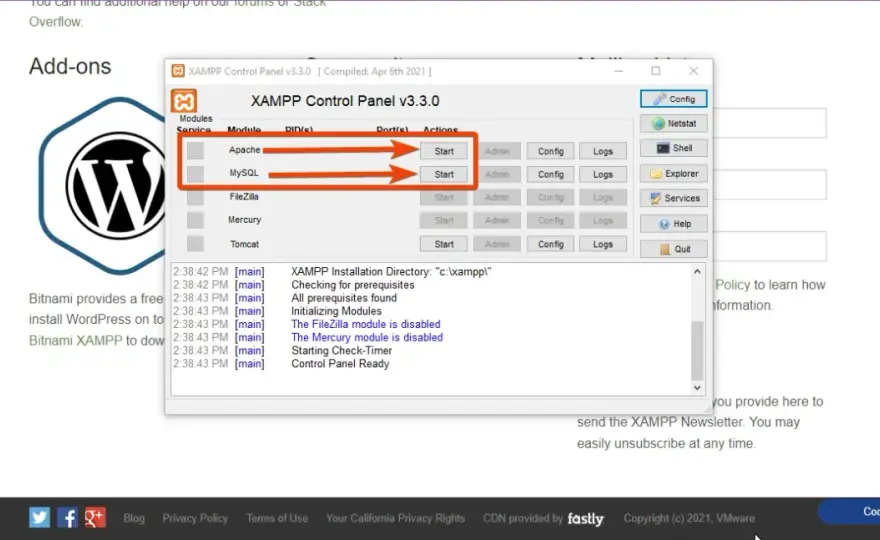View Apache Logs
The height and width of the screenshot is (540, 880).
coord(603,151)
